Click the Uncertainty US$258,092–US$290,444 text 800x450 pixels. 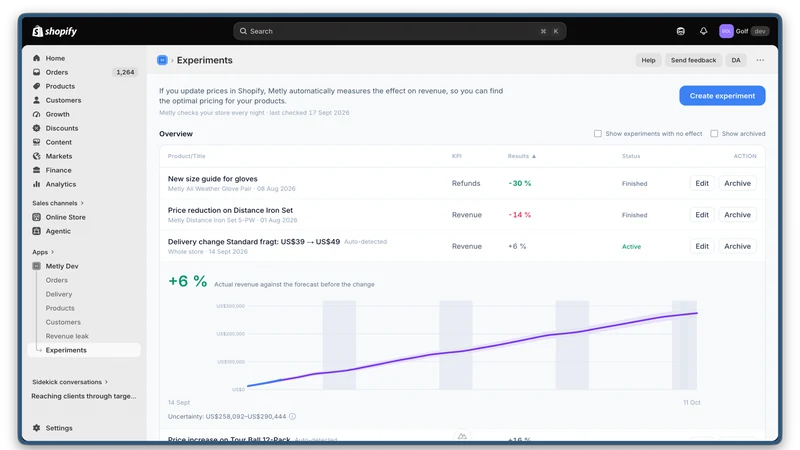click(x=227, y=416)
